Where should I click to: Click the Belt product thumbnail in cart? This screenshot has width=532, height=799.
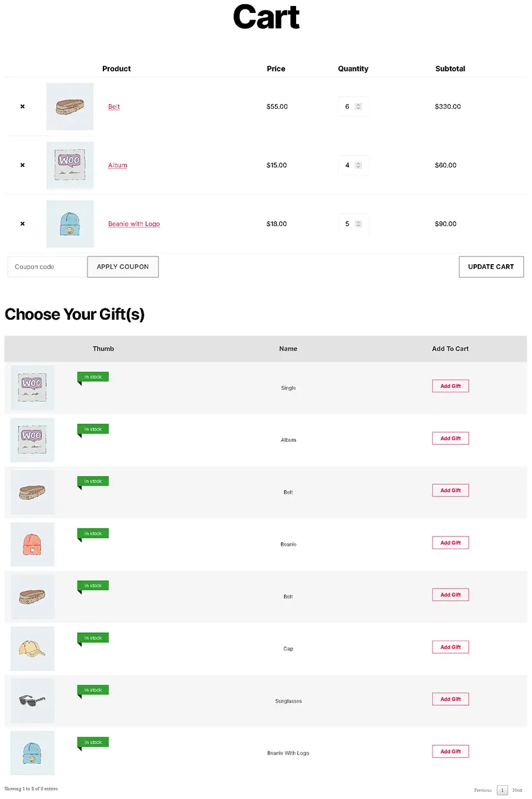click(x=70, y=106)
